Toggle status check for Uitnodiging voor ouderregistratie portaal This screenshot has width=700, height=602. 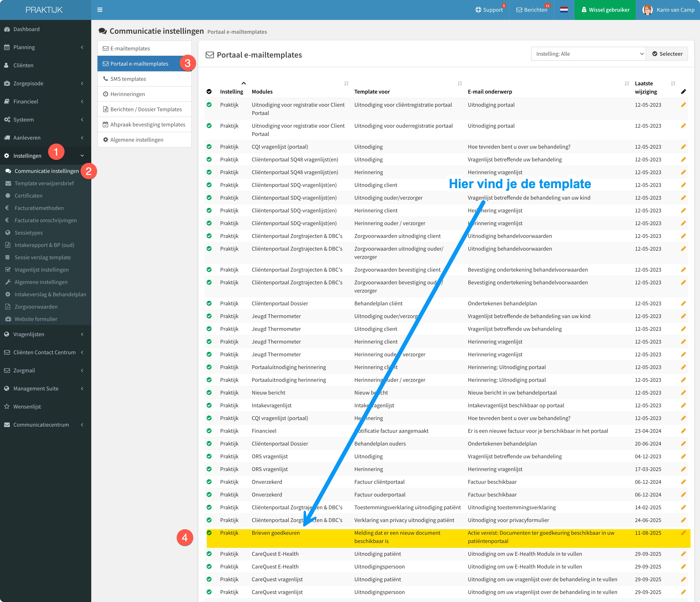point(209,126)
